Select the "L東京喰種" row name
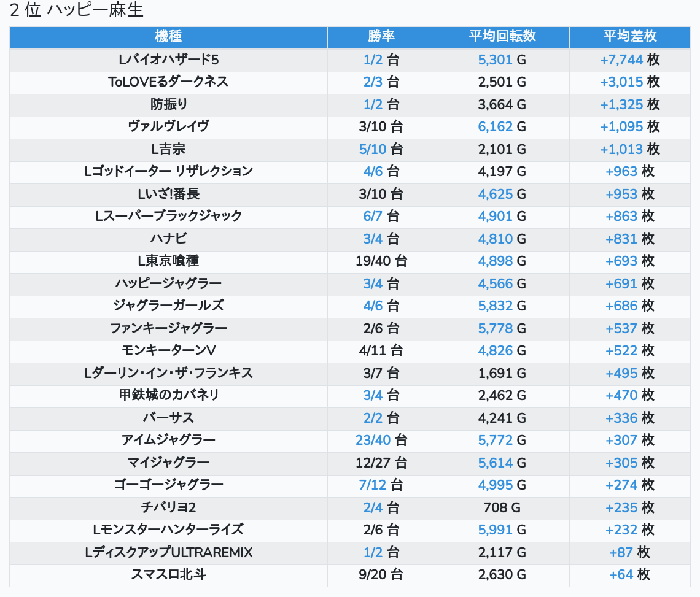 pyautogui.click(x=168, y=261)
